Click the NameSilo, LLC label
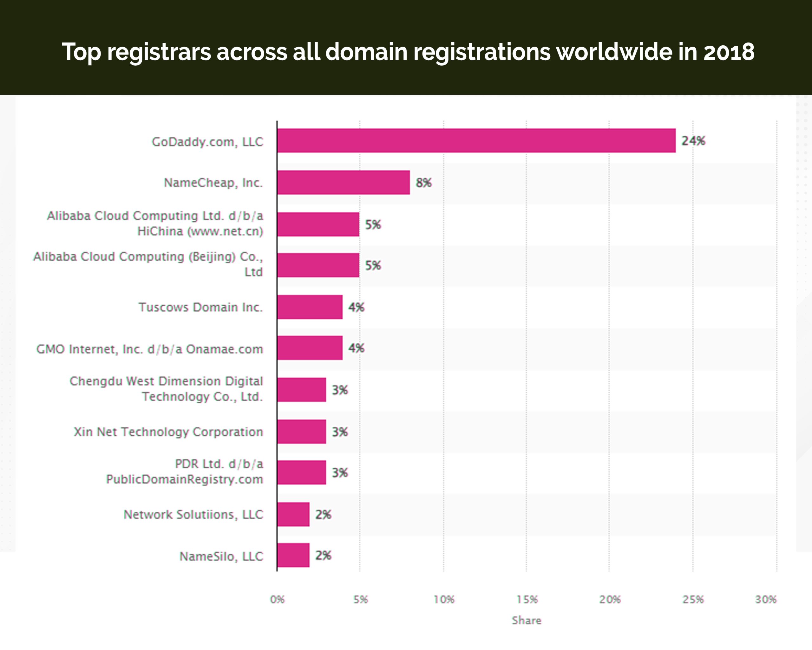Screen dimensions: 812x650 (x=221, y=556)
